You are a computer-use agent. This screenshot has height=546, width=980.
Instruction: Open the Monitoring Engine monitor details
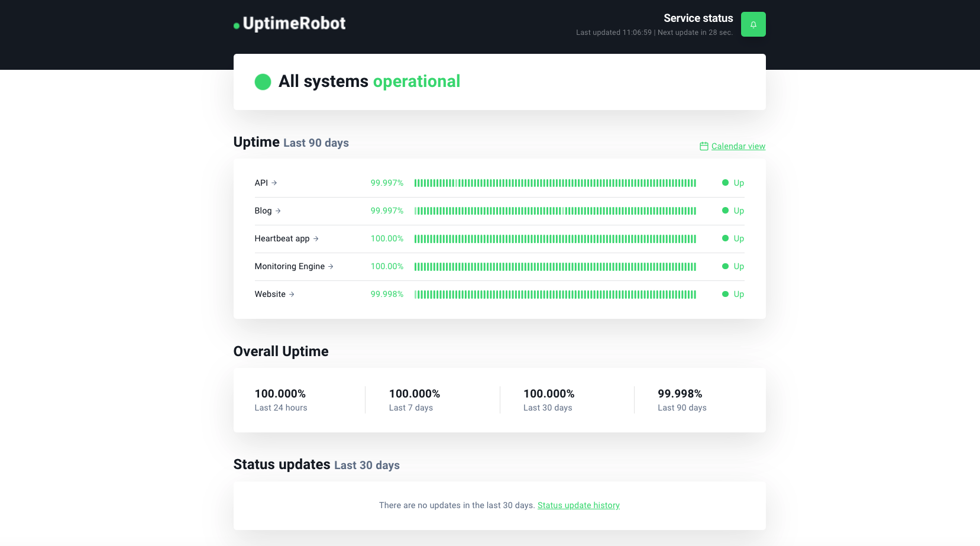coord(294,266)
